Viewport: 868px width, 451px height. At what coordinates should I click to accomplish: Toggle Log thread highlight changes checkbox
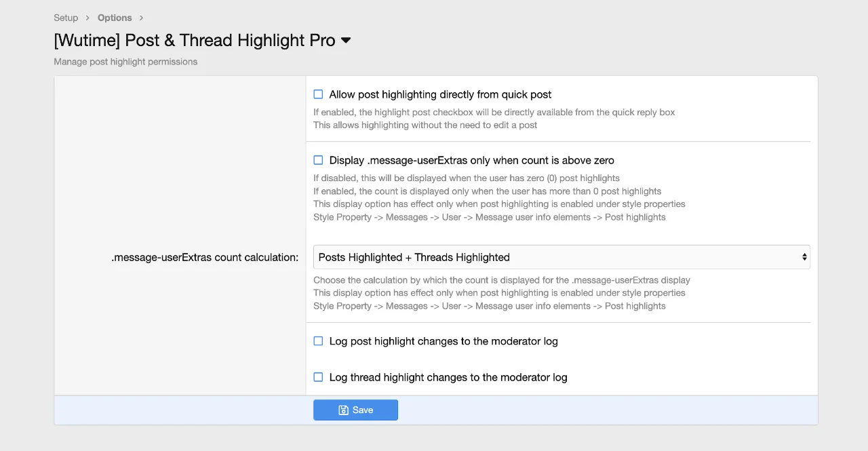pos(318,377)
